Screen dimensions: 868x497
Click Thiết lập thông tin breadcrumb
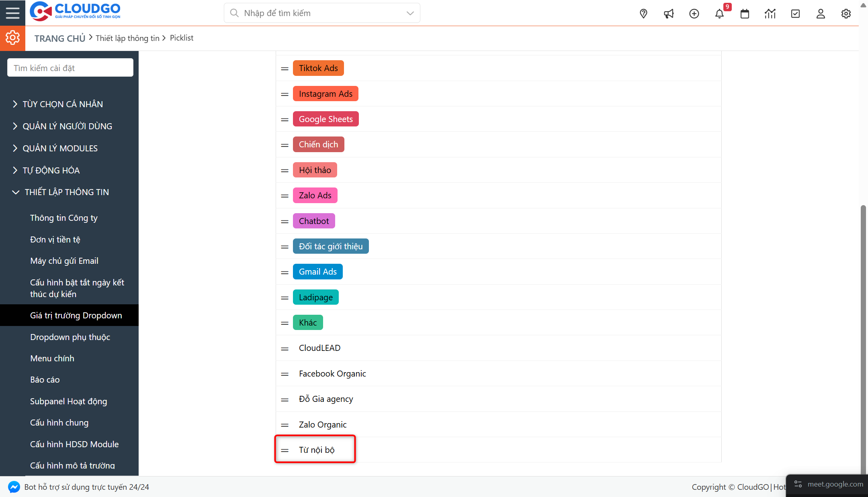pos(127,38)
